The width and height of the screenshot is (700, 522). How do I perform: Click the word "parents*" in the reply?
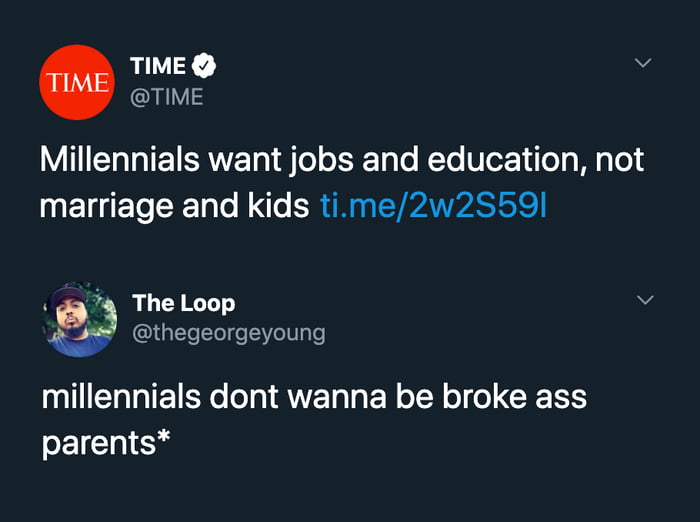[101, 442]
